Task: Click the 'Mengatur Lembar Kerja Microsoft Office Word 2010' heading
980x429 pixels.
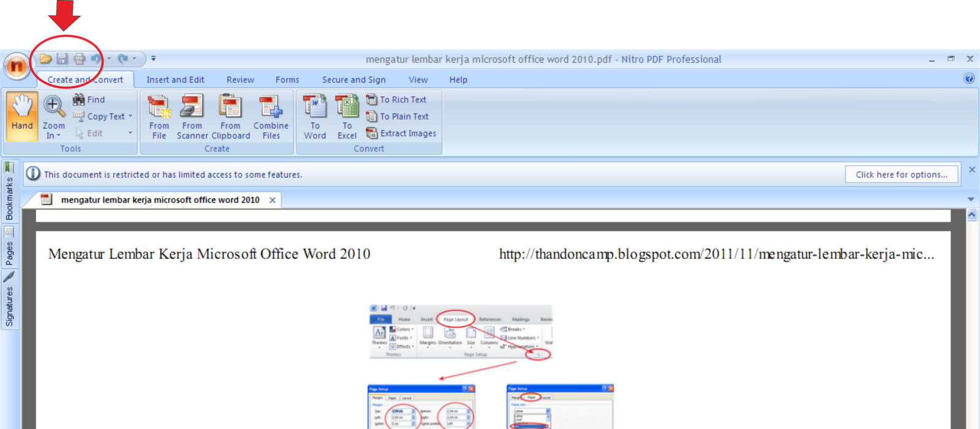Action: click(x=209, y=254)
